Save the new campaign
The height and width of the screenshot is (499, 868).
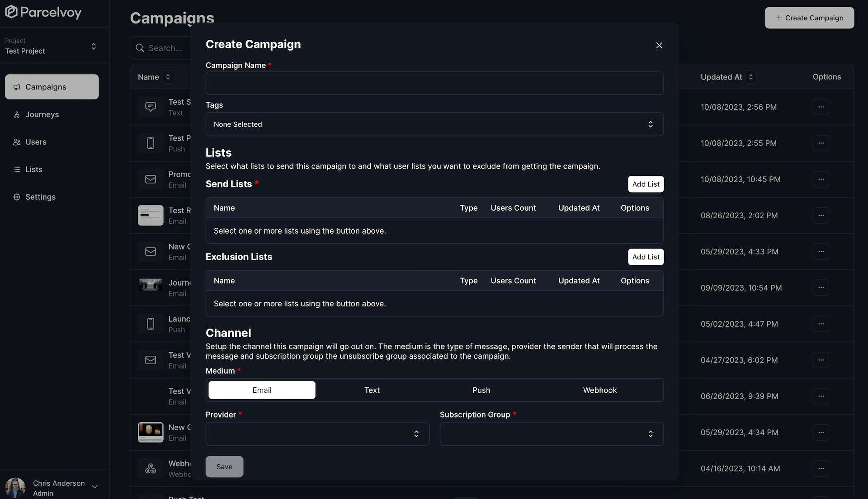coord(224,466)
